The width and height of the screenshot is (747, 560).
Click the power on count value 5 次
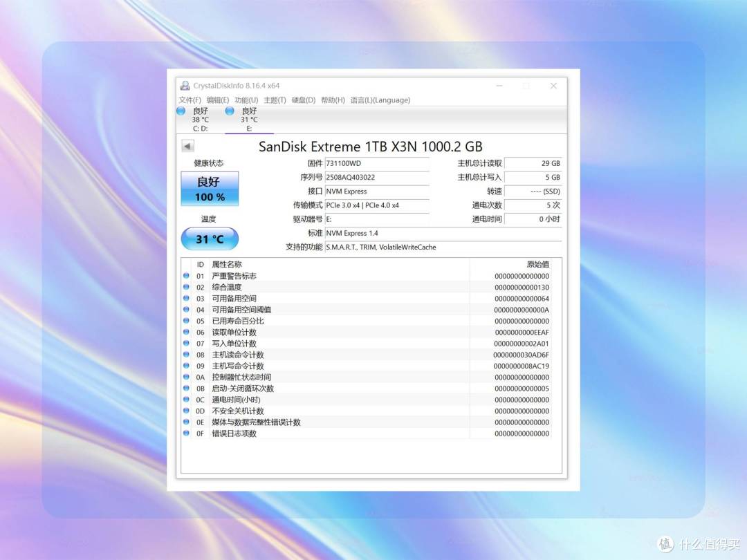tap(533, 205)
